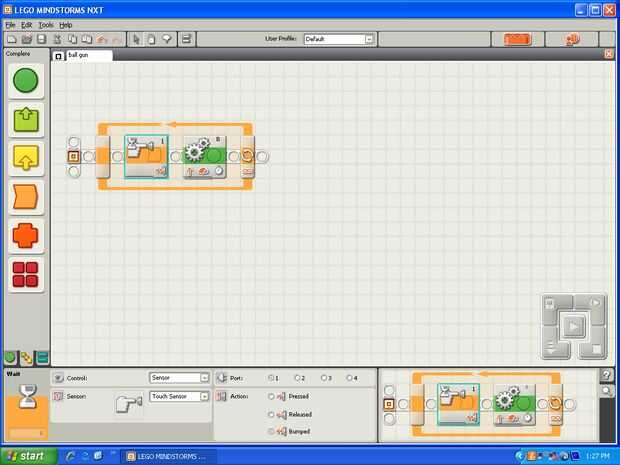Click the orange LEGO brick button
620x465 pixels.
click(x=517, y=40)
